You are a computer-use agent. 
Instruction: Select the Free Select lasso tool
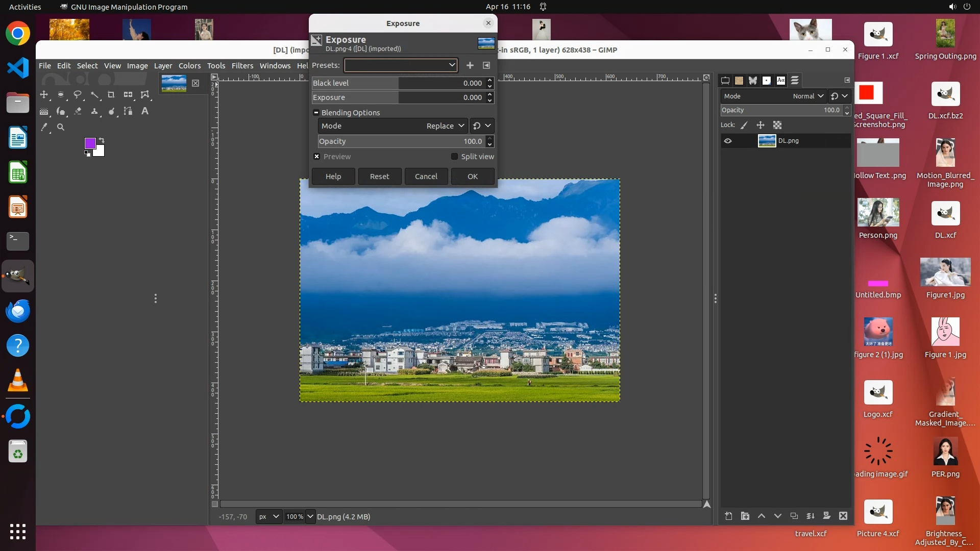pyautogui.click(x=78, y=95)
